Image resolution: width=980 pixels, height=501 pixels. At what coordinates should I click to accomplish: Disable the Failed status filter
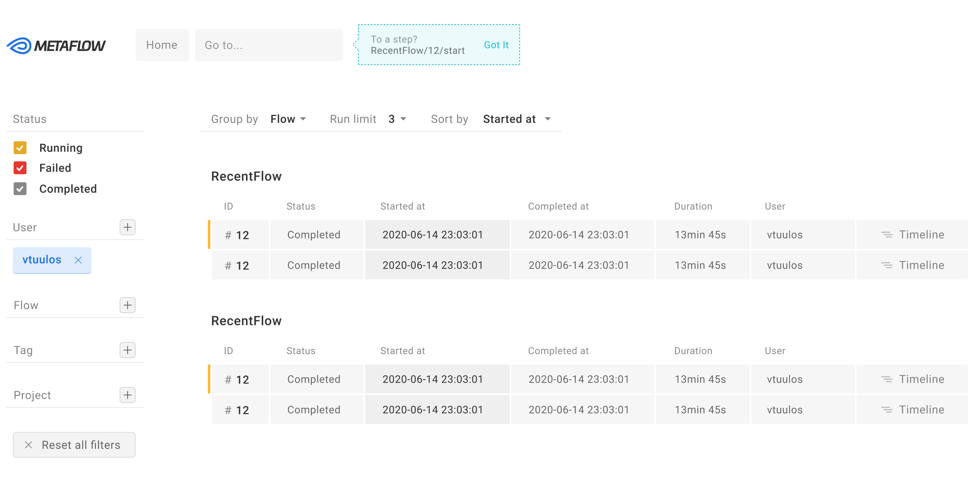(x=20, y=168)
